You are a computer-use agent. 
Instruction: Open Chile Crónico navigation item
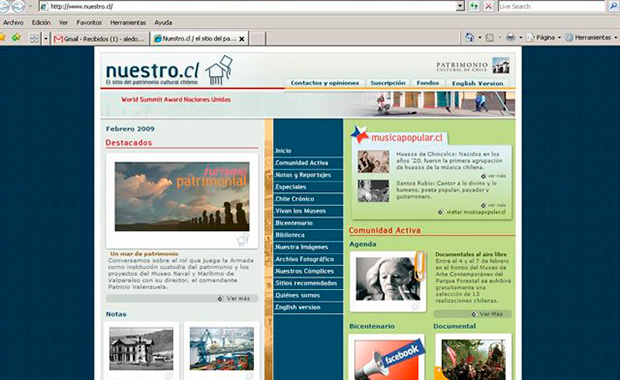pyautogui.click(x=295, y=199)
